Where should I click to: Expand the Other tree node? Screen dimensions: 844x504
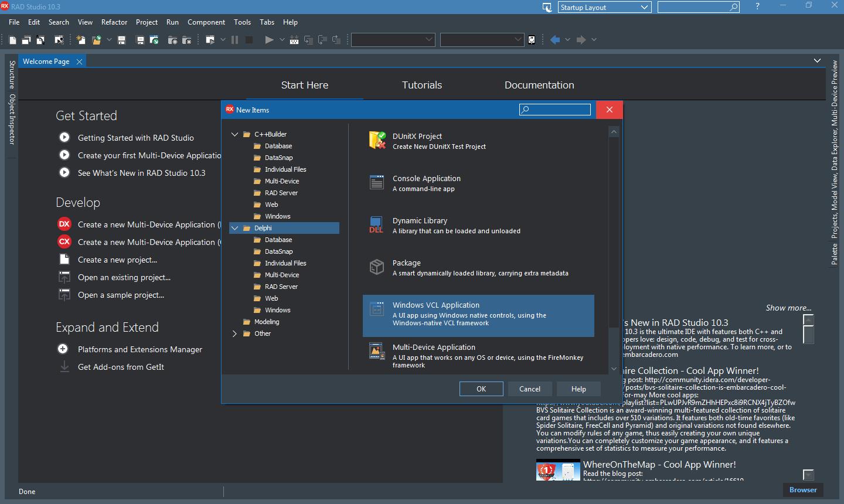point(235,333)
